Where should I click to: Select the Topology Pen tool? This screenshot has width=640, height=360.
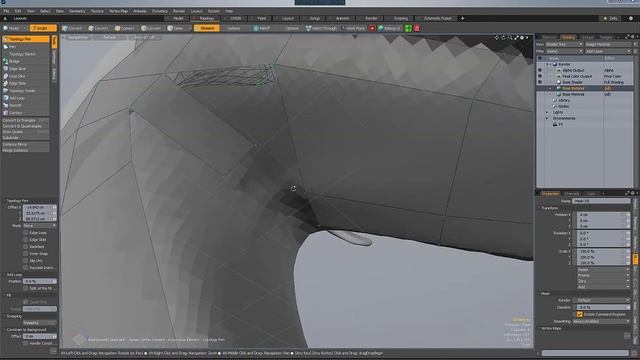(26, 39)
